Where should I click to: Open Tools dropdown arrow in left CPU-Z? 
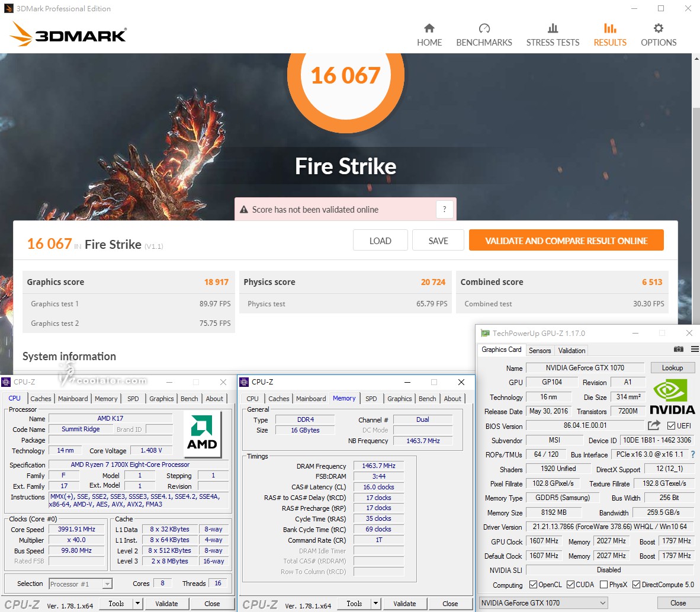pos(137,604)
